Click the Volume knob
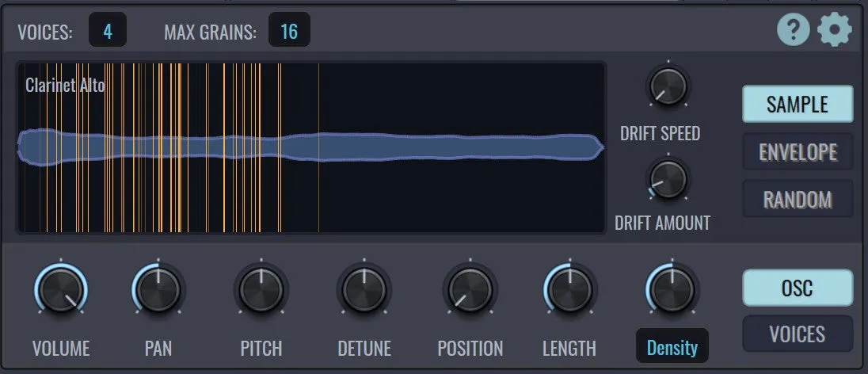The width and height of the screenshot is (868, 374). pos(61,290)
